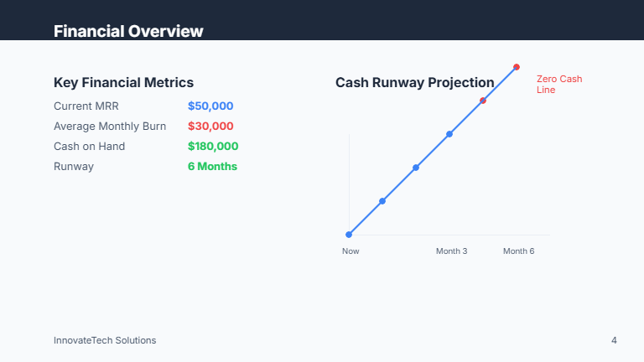Click the InnovateTech Solutions footer text
Image resolution: width=644 pixels, height=362 pixels.
(105, 340)
